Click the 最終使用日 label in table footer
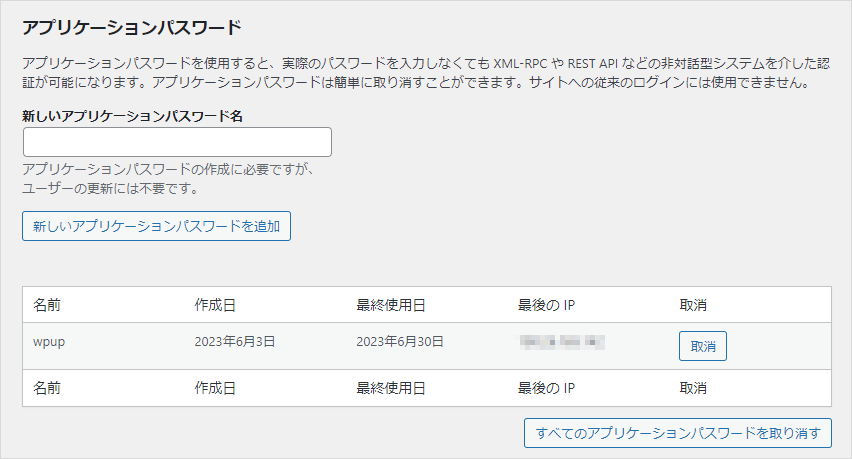The image size is (852, 459). 391,388
